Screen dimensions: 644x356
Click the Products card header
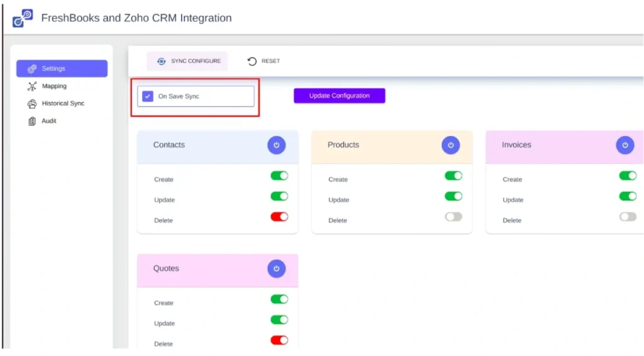point(392,147)
